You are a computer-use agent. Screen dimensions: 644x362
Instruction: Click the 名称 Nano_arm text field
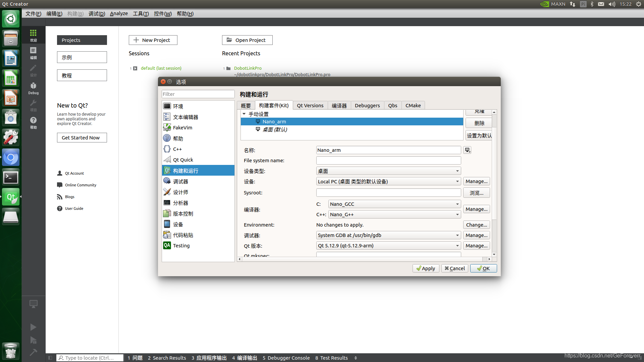click(388, 150)
